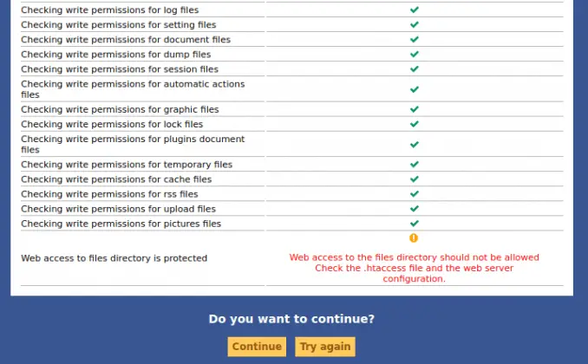Click green checkmark for log files
This screenshot has height=364, width=588.
click(x=415, y=10)
